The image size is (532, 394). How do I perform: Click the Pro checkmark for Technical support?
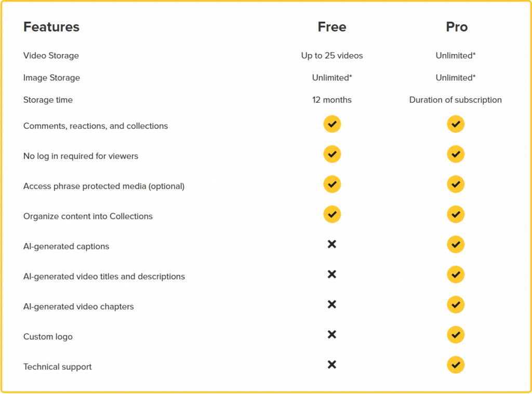tap(456, 365)
